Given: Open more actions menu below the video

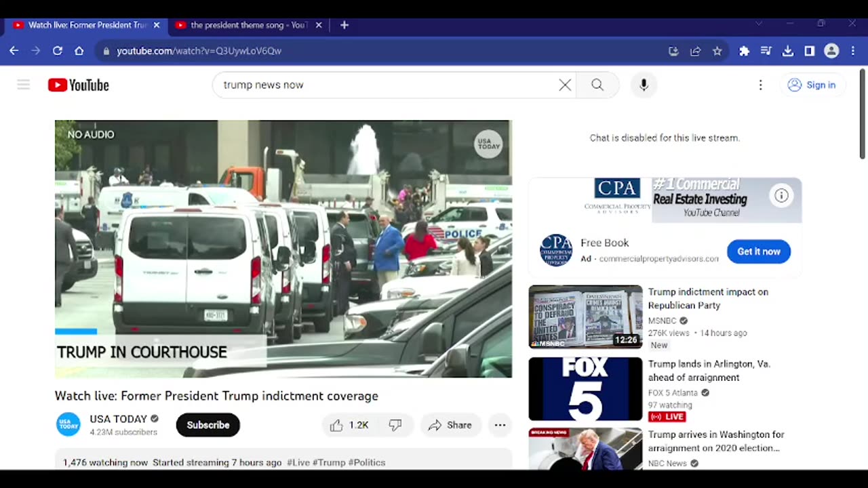Looking at the screenshot, I should point(500,425).
